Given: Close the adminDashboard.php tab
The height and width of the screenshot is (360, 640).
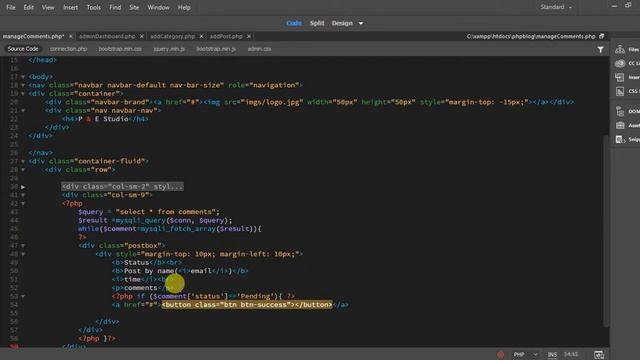Looking at the screenshot, I should [142, 36].
